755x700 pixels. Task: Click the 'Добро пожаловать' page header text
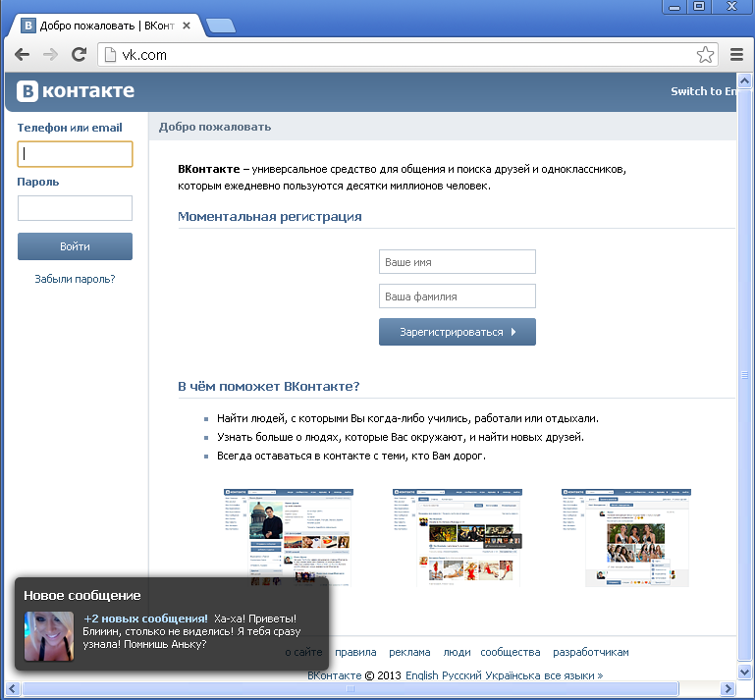point(215,127)
